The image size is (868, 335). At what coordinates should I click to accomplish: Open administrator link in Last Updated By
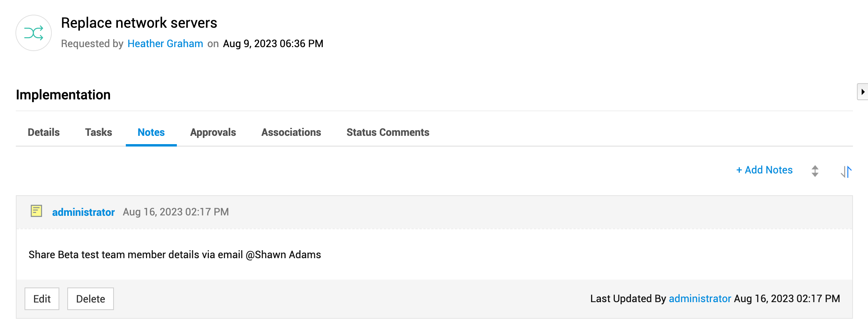[700, 299]
